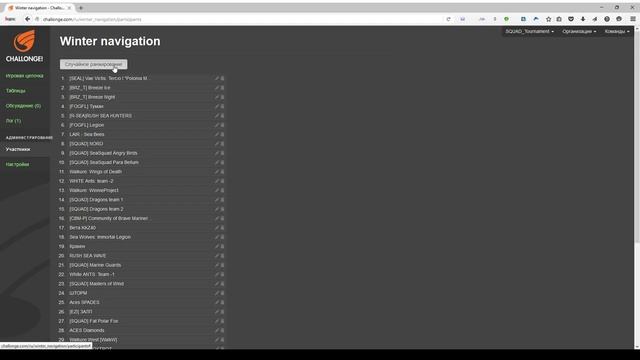Expand the Организации dropdown in top bar
This screenshot has width=640, height=360.
[x=579, y=31]
